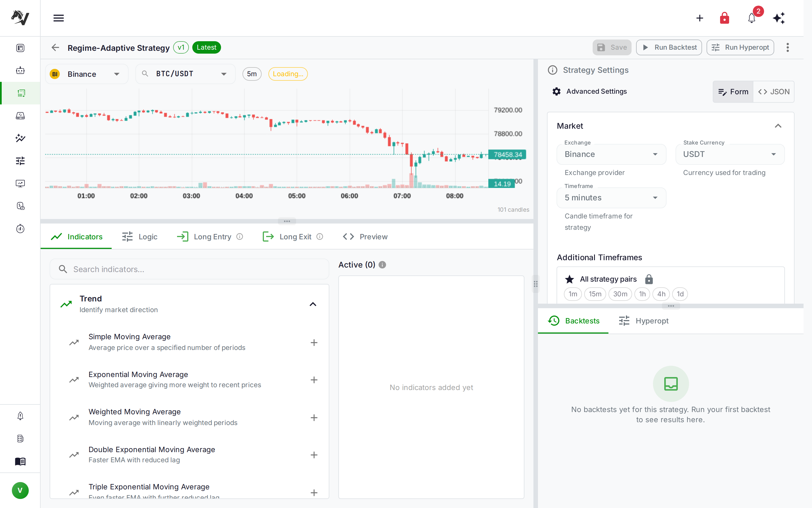
Task: Open the hamburger navigation menu
Action: (x=58, y=18)
